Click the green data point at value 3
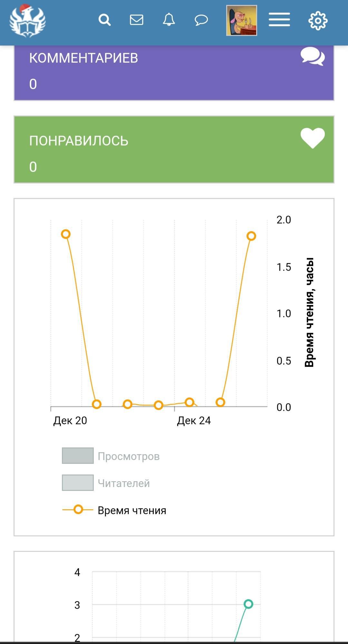The image size is (348, 644). click(248, 604)
